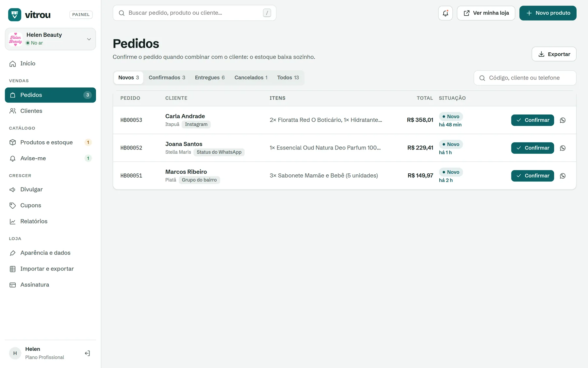Click the Joana Santos customer name
Image resolution: width=588 pixels, height=368 pixels.
tap(184, 144)
